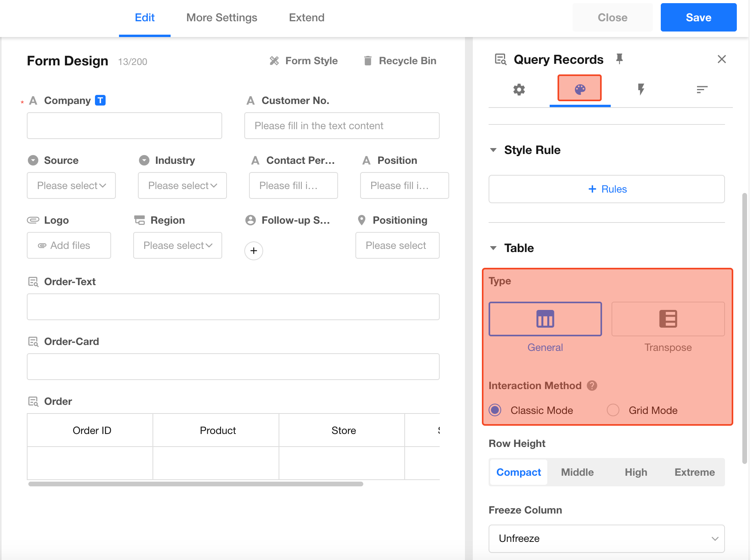Click the blue T badge beside Company
Screen dimensions: 751x560
tap(100, 100)
